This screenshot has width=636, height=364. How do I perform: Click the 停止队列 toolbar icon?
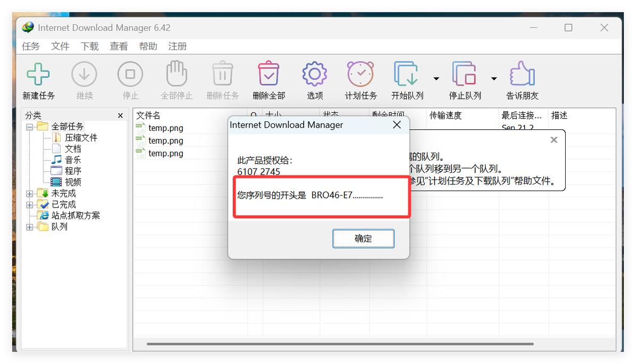tap(464, 75)
